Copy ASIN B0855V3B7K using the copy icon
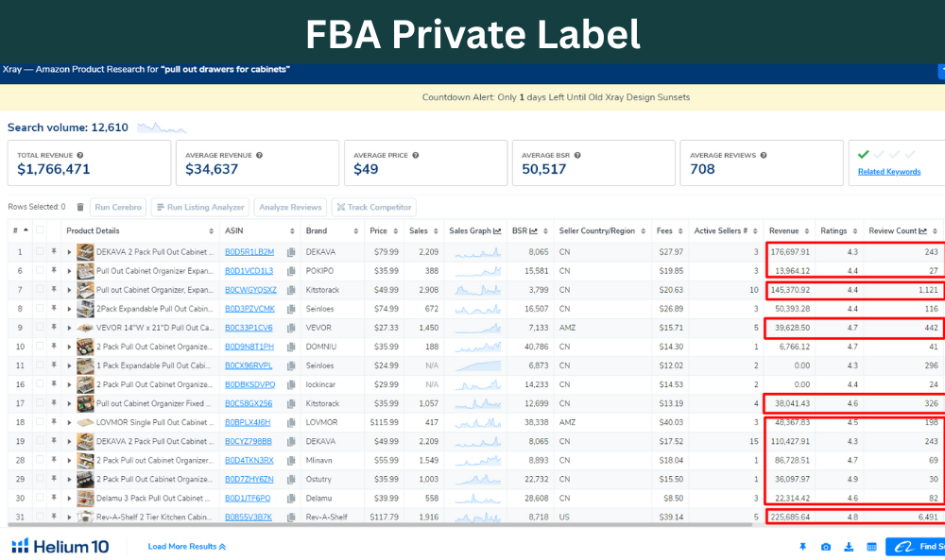 coord(292,518)
